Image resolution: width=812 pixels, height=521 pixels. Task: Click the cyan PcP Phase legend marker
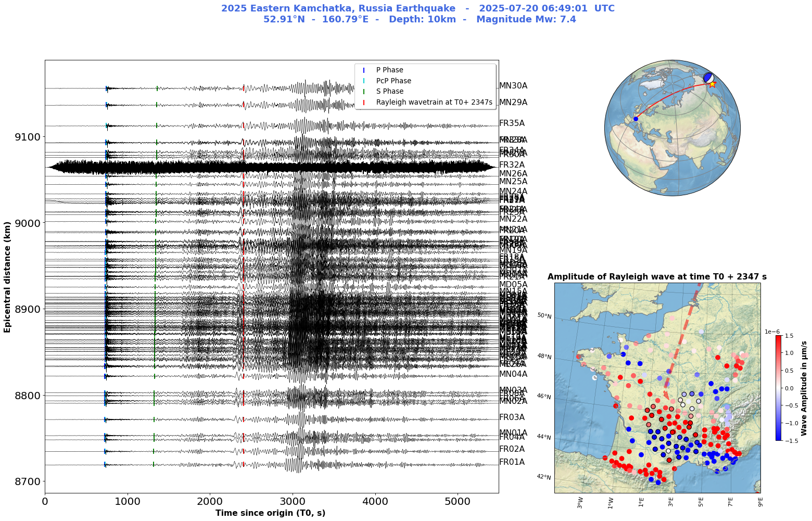tap(364, 81)
